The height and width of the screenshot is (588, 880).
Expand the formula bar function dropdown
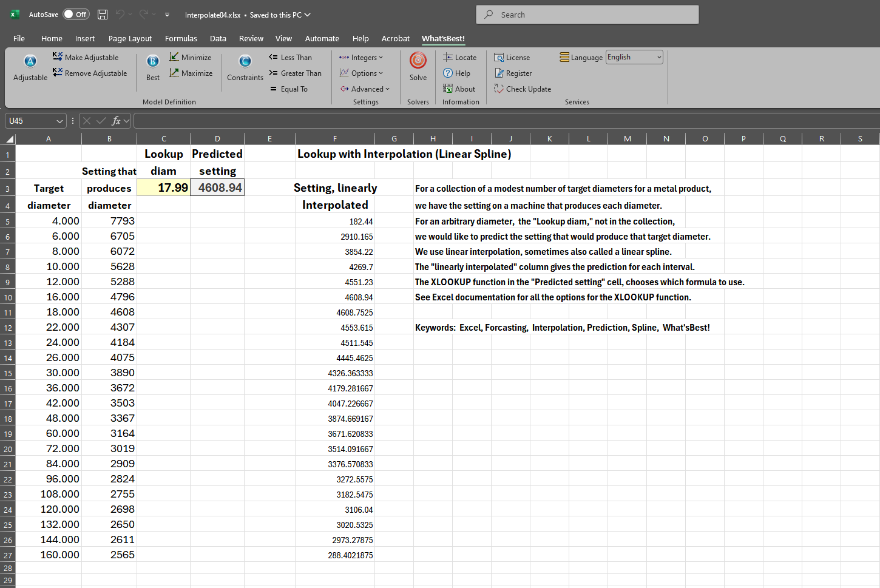coord(127,121)
